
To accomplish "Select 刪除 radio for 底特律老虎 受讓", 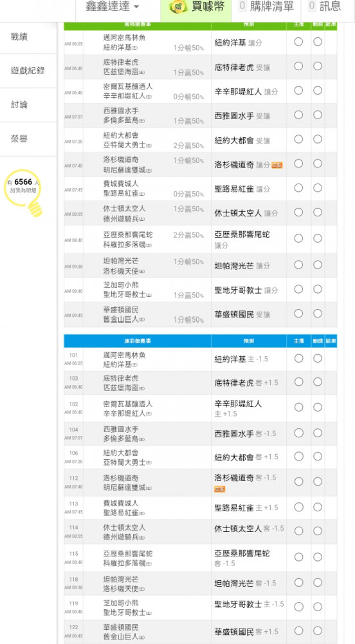I will pyautogui.click(x=318, y=66).
